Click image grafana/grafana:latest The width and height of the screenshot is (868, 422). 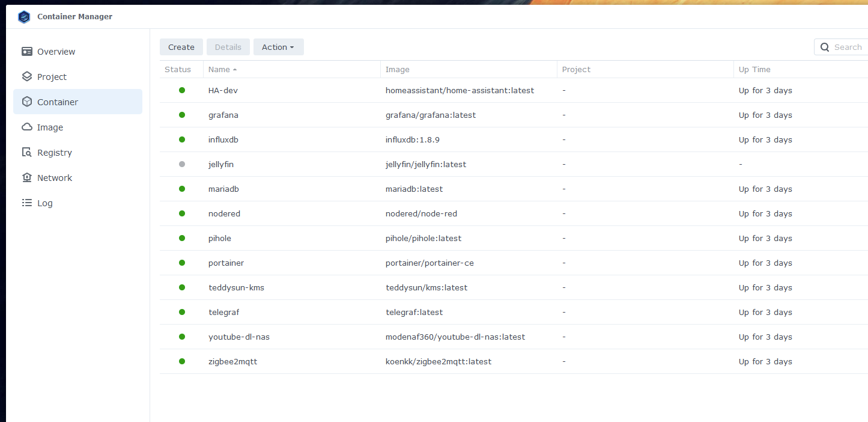[x=431, y=115]
